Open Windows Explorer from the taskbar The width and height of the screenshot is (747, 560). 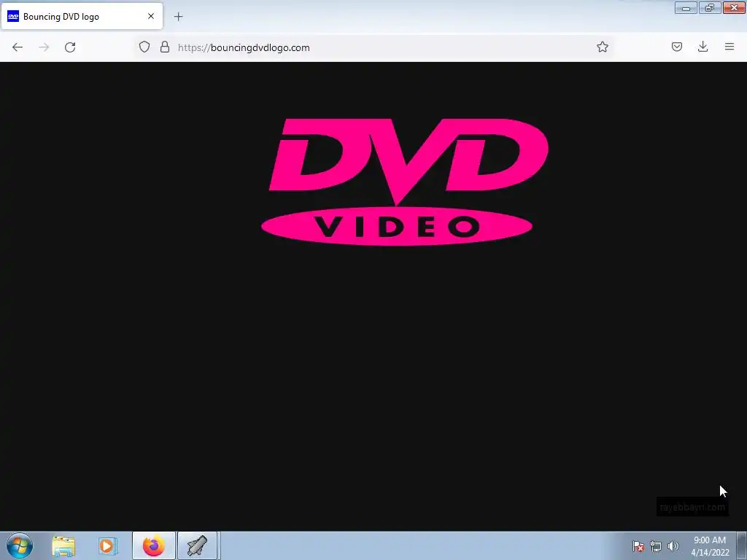click(63, 546)
